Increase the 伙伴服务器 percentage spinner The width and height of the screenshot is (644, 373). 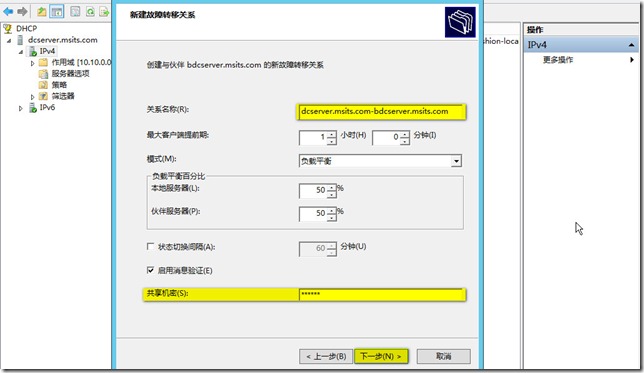[332, 210]
